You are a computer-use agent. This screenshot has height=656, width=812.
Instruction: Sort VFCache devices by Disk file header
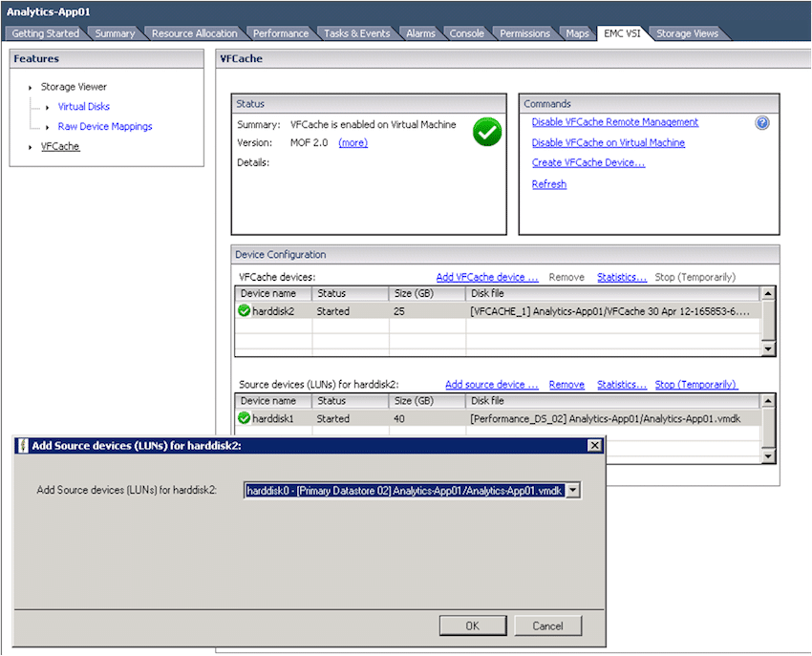(613, 293)
